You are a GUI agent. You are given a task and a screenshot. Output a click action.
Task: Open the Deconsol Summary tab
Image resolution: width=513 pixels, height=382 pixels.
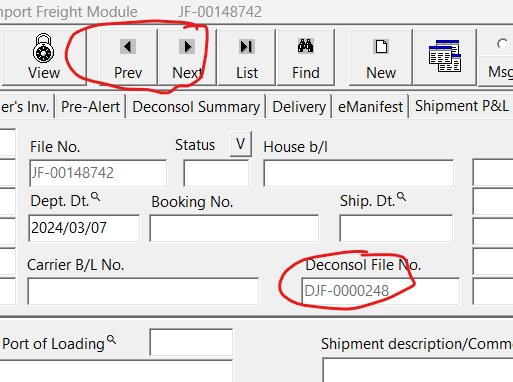pyautogui.click(x=196, y=107)
